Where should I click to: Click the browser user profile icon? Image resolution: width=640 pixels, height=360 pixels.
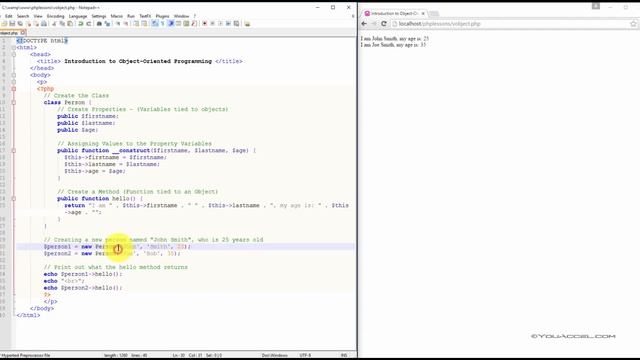(596, 6)
